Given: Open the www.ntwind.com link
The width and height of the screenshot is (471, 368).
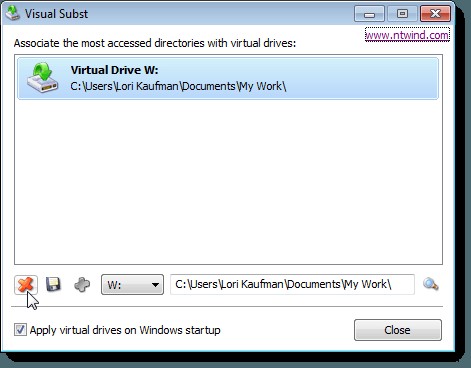Looking at the screenshot, I should click(407, 35).
